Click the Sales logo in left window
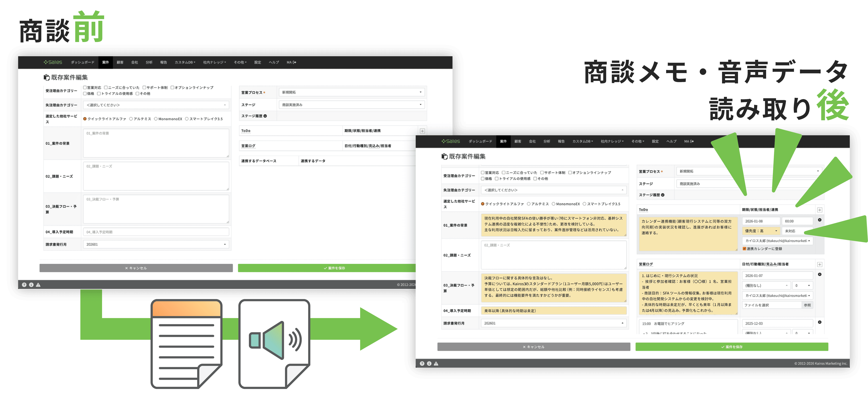 click(53, 62)
